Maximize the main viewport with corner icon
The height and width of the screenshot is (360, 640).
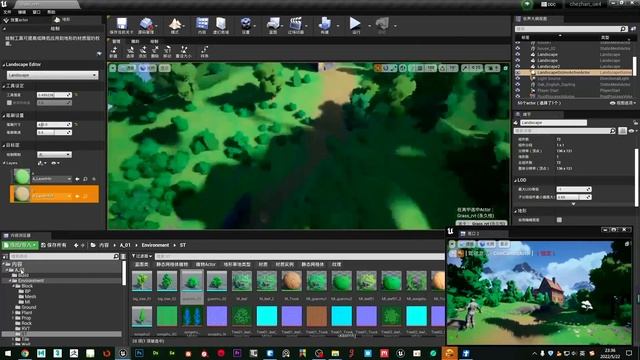click(505, 68)
